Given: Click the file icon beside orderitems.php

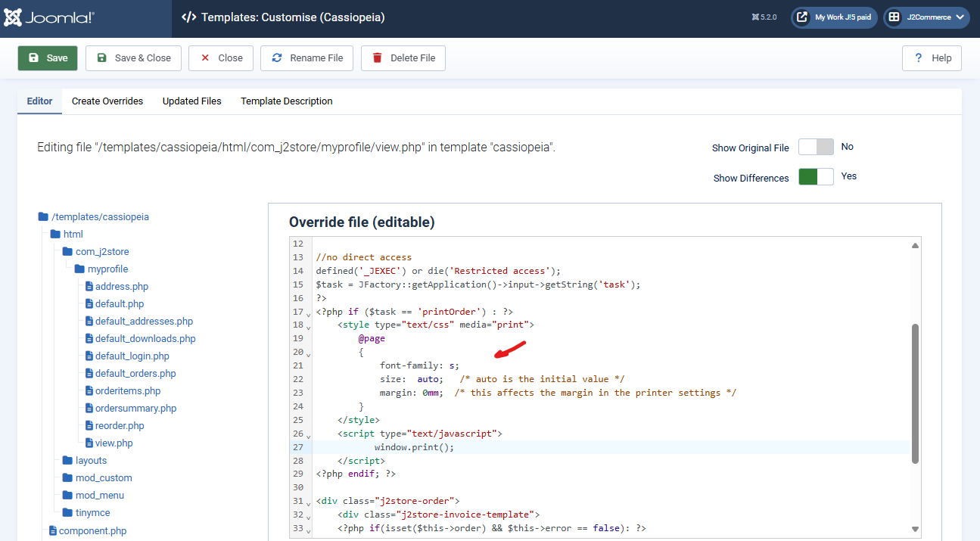Looking at the screenshot, I should pyautogui.click(x=89, y=391).
